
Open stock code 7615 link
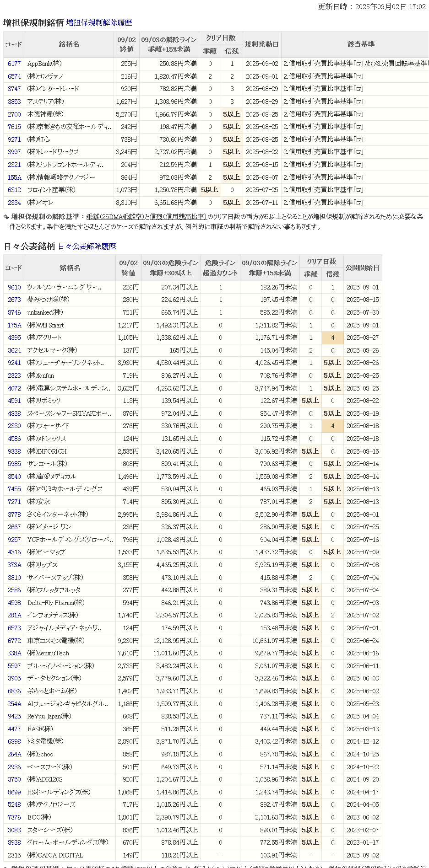14,127
